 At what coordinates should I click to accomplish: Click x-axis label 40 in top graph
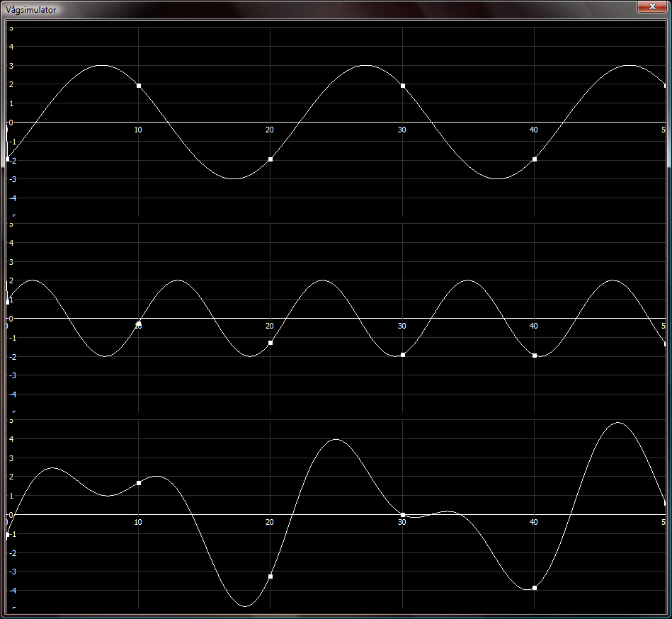pyautogui.click(x=534, y=130)
